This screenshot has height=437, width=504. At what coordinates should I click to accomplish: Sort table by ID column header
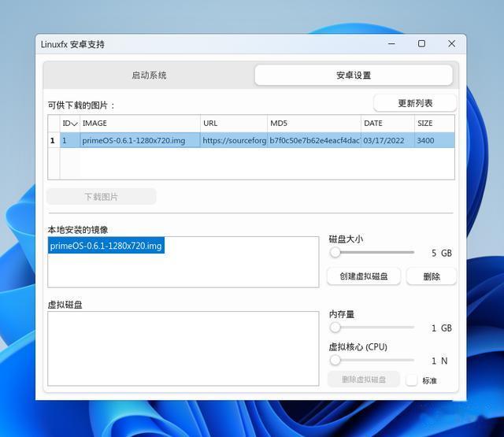[70, 124]
